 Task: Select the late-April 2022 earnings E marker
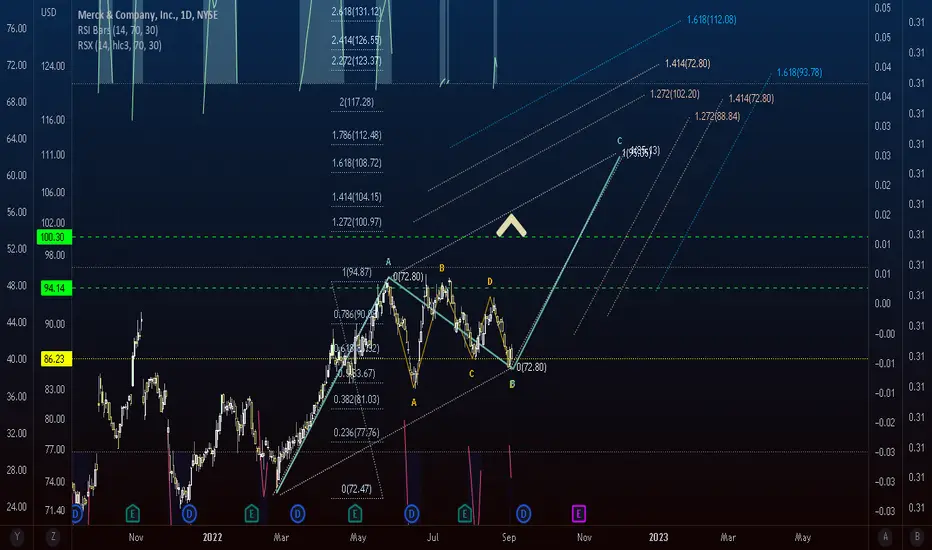pos(355,513)
